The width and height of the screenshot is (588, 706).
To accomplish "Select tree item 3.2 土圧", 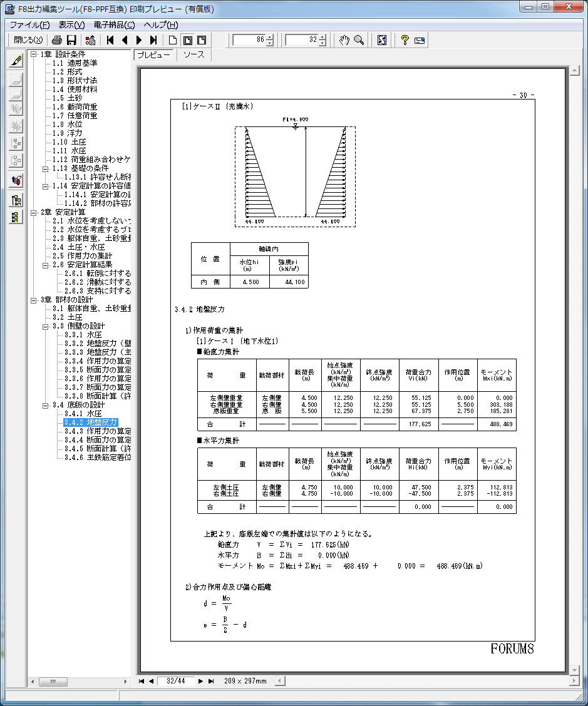I will pos(67,317).
